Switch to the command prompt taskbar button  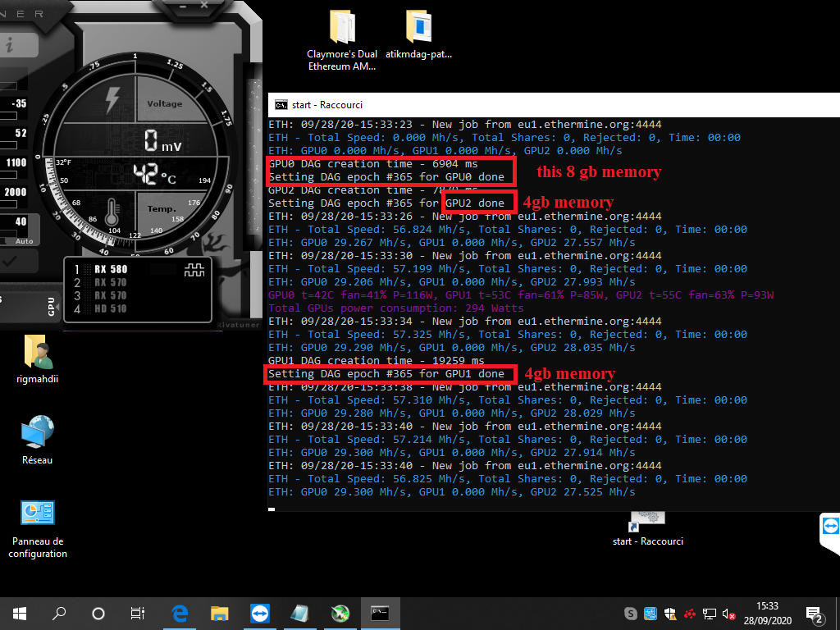(x=380, y=614)
